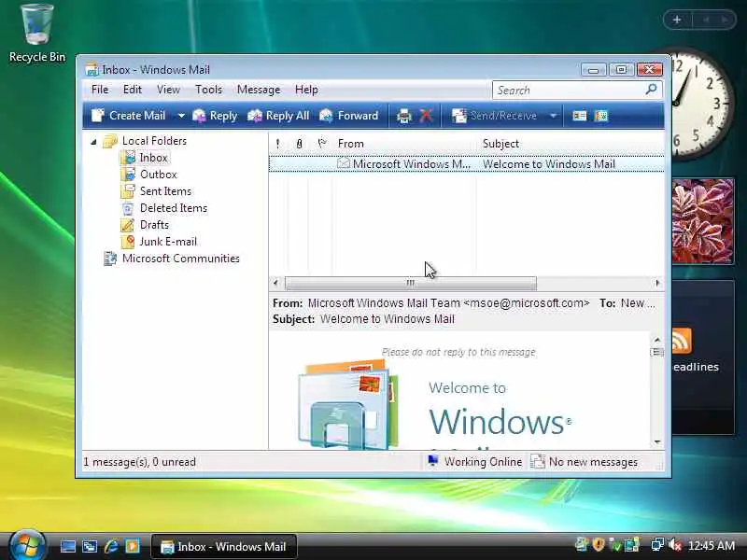Open the Help menu
Image resolution: width=747 pixels, height=560 pixels.
click(306, 90)
